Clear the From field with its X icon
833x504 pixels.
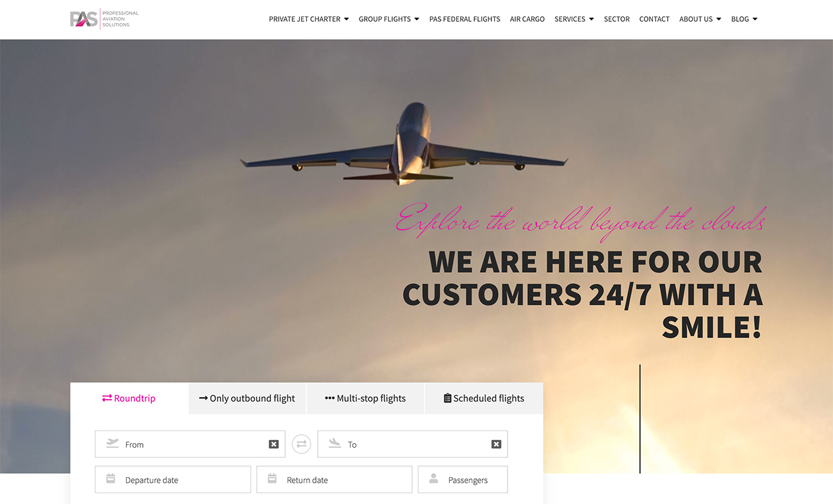[x=274, y=444]
